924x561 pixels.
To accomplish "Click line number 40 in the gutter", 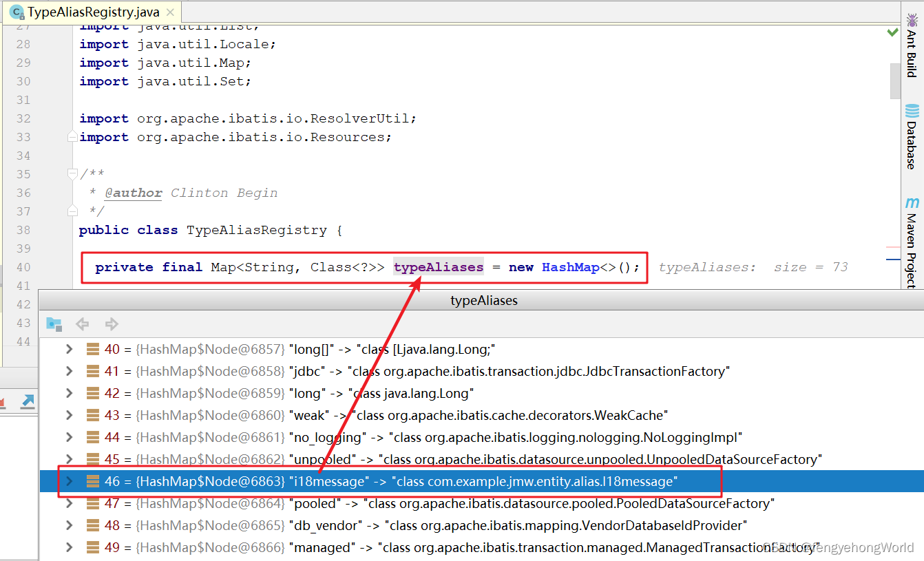I will (23, 267).
